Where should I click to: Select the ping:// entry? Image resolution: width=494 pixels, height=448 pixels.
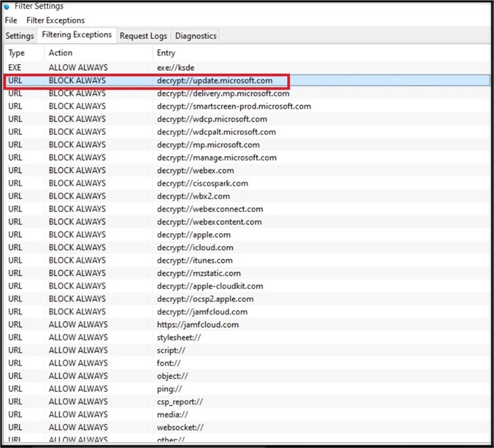pos(170,389)
